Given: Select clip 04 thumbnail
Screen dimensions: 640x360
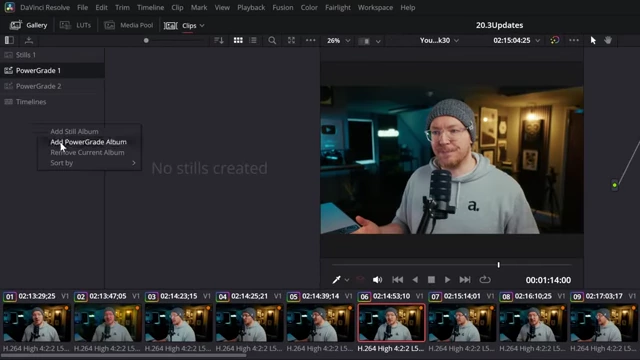Looking at the screenshot, I should (249, 322).
